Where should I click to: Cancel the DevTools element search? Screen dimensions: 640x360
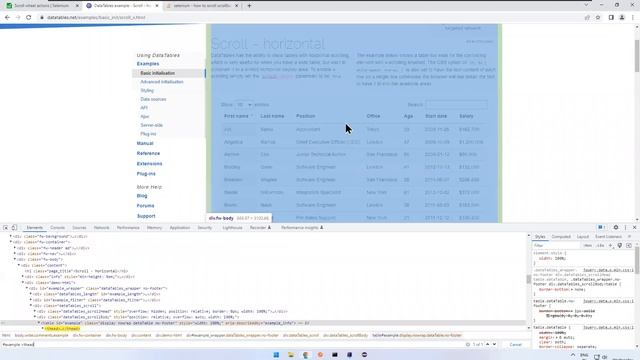click(516, 344)
